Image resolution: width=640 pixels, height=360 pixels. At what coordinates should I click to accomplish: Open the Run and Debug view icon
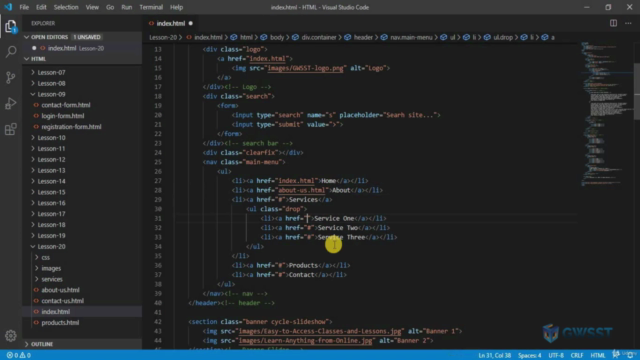11,103
